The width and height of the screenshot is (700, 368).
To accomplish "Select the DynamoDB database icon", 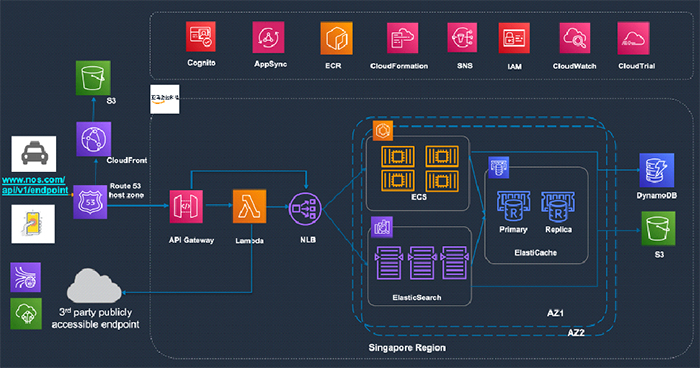I will coord(657,170).
